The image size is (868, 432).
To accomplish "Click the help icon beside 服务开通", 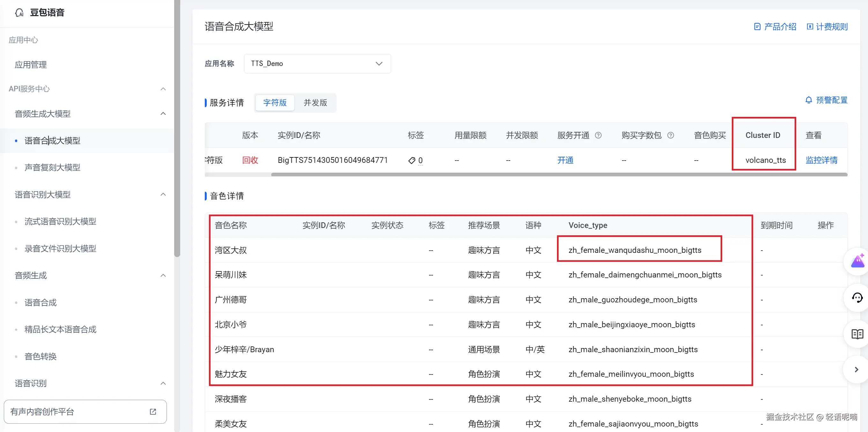I will 598,135.
